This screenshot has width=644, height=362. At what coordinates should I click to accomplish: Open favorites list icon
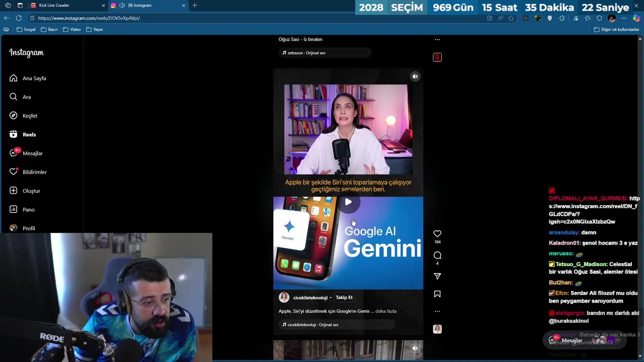(x=588, y=18)
